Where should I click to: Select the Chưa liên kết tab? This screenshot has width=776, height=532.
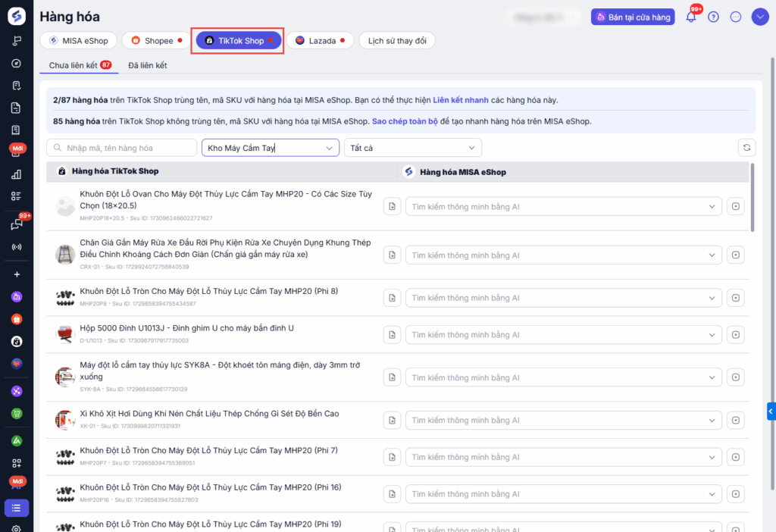coord(79,65)
